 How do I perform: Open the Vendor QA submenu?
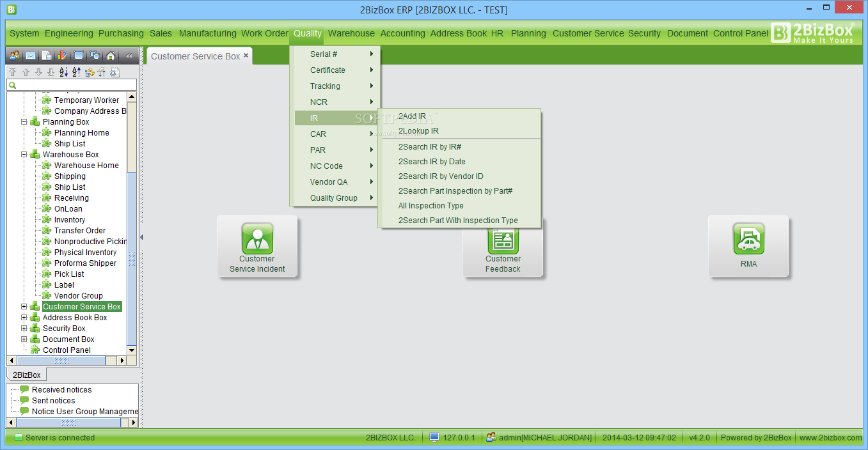336,182
